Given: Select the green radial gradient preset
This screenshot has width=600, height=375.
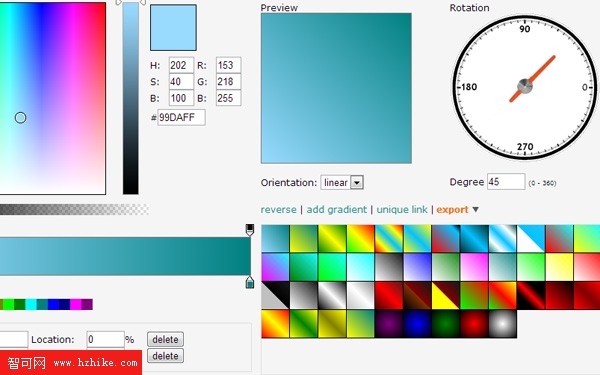Looking at the screenshot, I should click(445, 324).
